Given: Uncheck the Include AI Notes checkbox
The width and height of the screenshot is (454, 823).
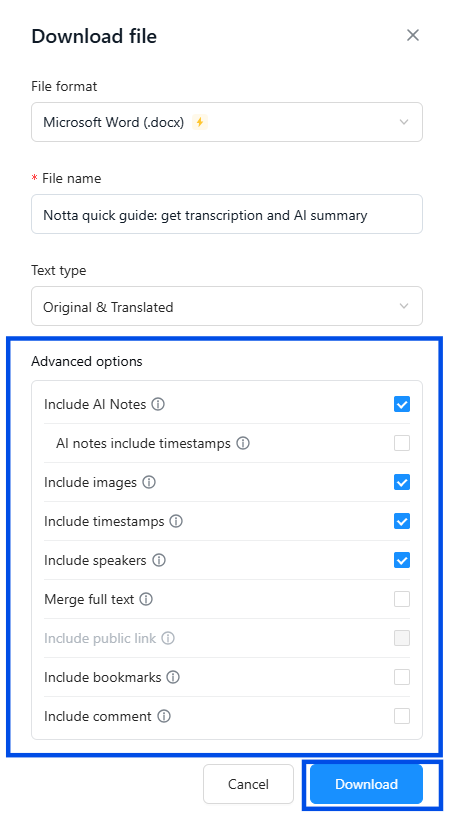Looking at the screenshot, I should click(x=402, y=404).
